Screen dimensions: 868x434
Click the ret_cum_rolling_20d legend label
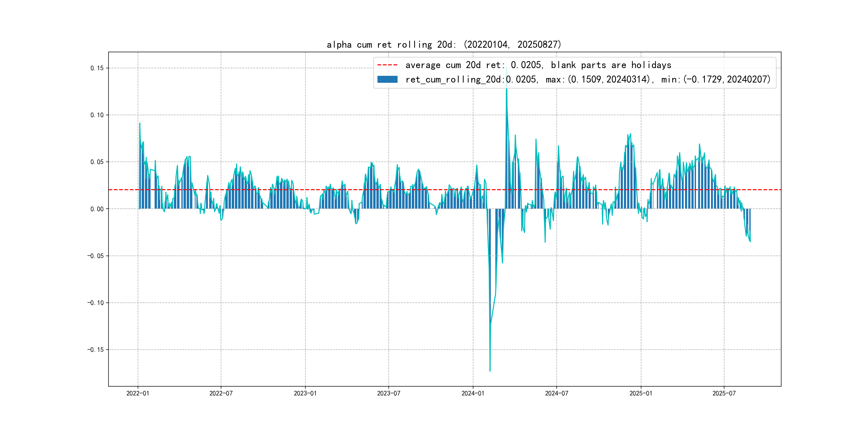coord(588,80)
